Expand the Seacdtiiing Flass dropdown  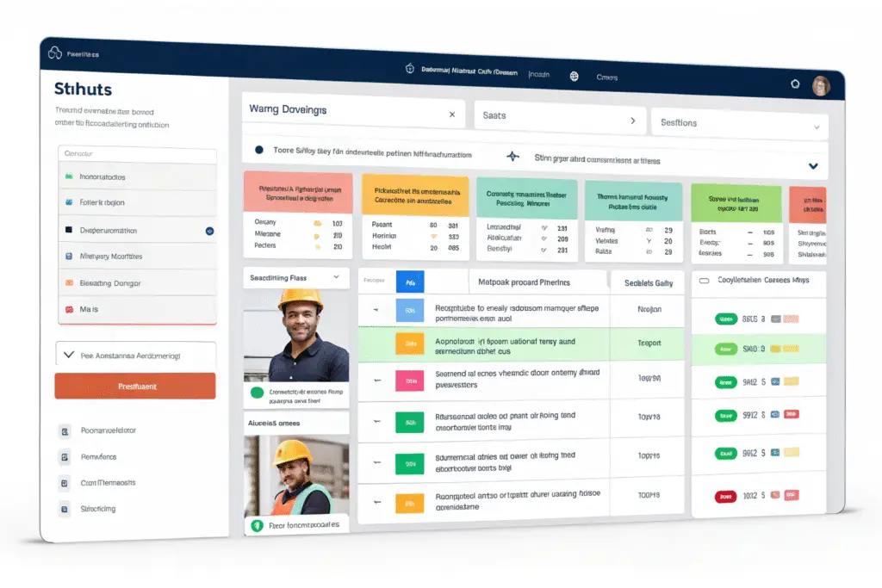pyautogui.click(x=335, y=277)
